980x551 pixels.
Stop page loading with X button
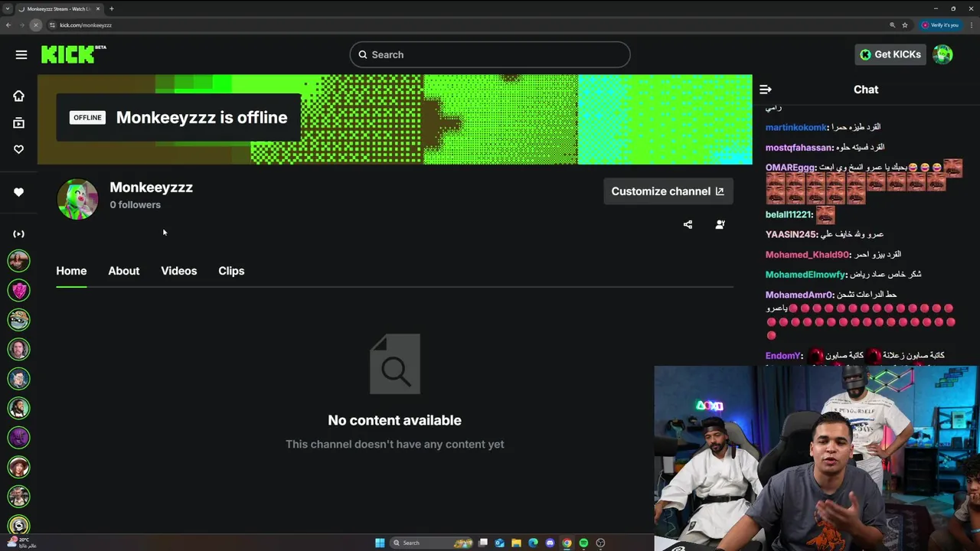(x=35, y=24)
